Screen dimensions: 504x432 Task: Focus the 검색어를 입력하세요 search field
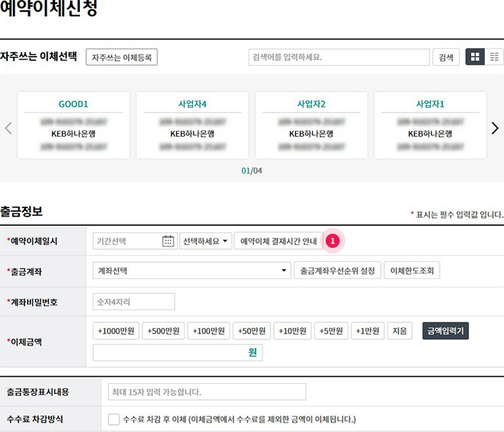coord(338,57)
